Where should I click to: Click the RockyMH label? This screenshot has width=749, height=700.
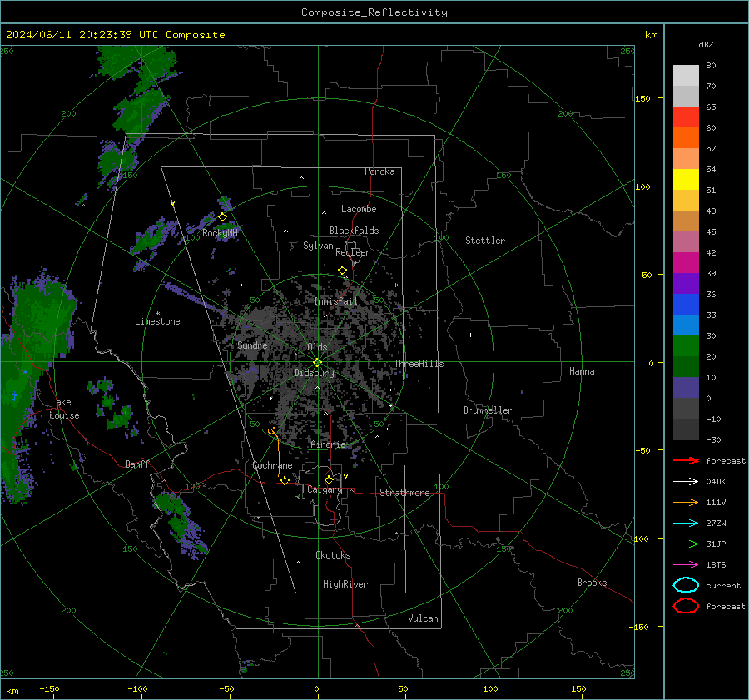(220, 233)
